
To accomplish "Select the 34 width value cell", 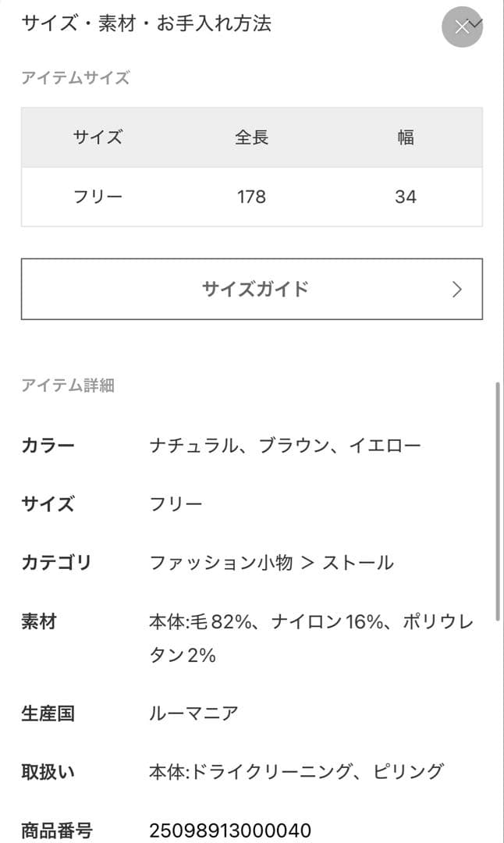I will coord(406,197).
